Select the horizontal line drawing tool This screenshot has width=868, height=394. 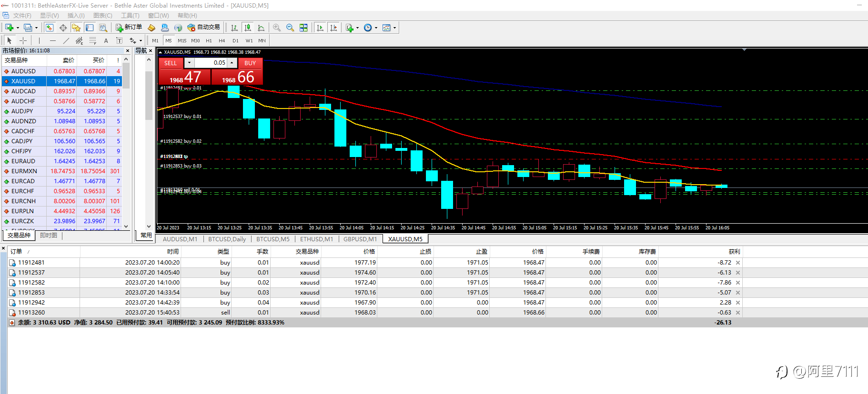[53, 40]
